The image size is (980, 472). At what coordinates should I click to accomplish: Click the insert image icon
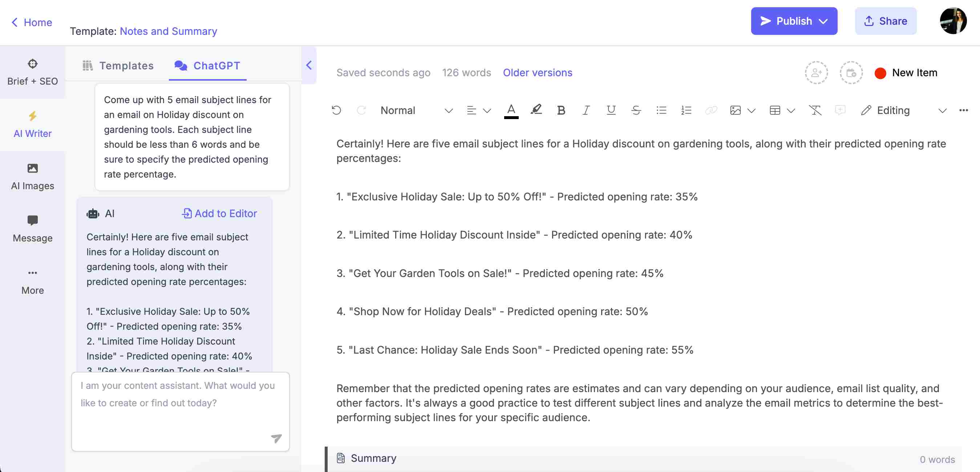pyautogui.click(x=736, y=110)
